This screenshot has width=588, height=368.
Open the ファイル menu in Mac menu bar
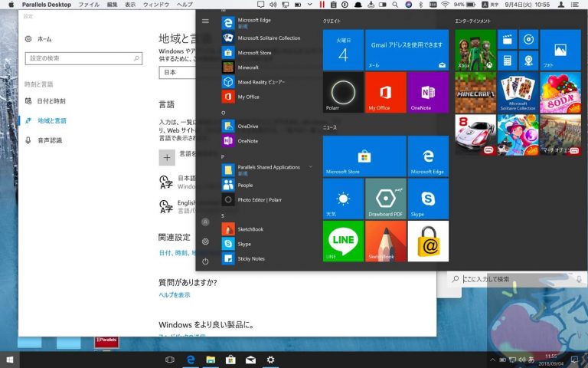pyautogui.click(x=89, y=5)
